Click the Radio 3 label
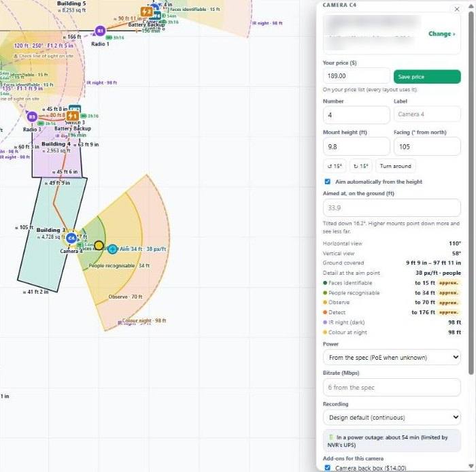Screen dimensions: 476x472 click(32, 130)
